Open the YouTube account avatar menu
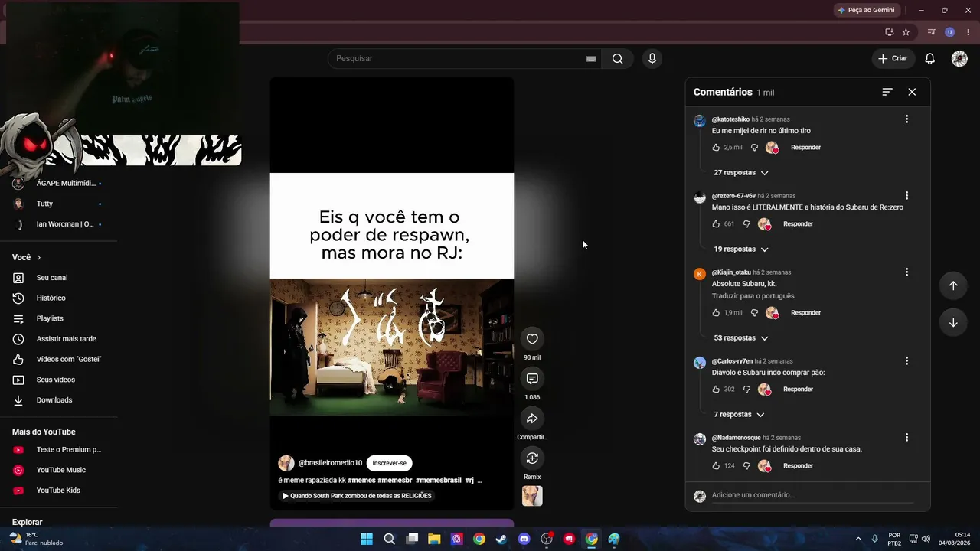Viewport: 980px width, 551px height. point(959,59)
